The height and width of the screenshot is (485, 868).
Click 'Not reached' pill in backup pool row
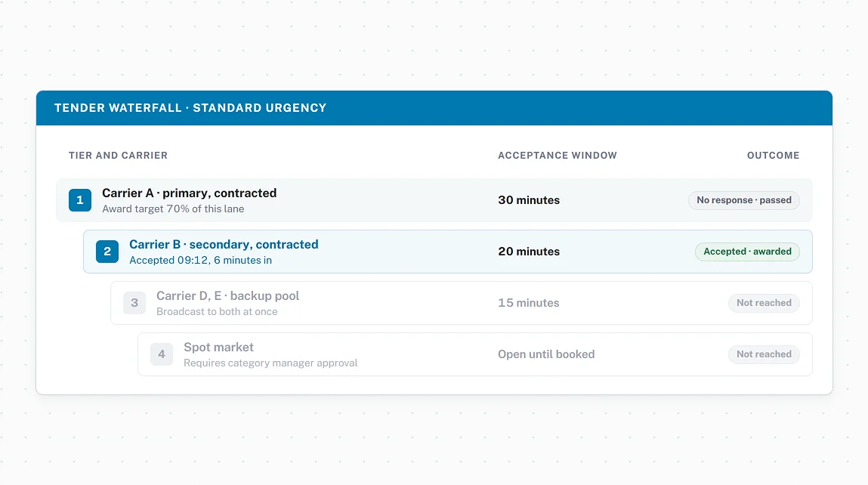(x=764, y=303)
